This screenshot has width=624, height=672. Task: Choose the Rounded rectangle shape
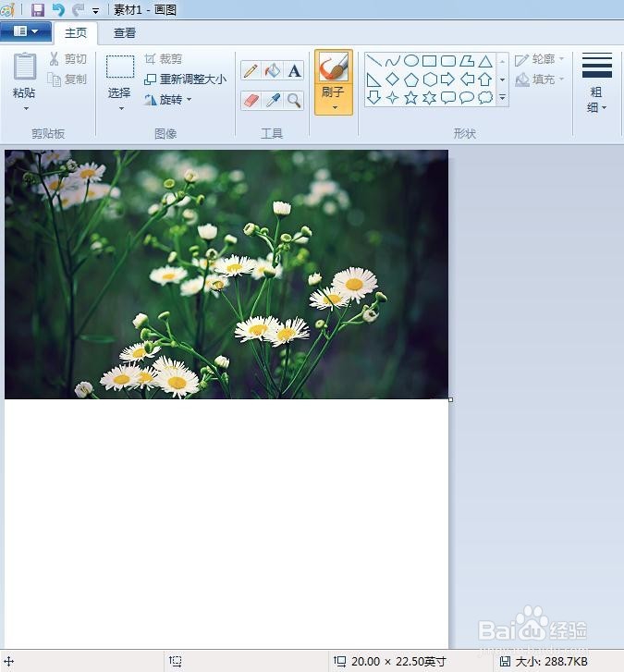(448, 61)
